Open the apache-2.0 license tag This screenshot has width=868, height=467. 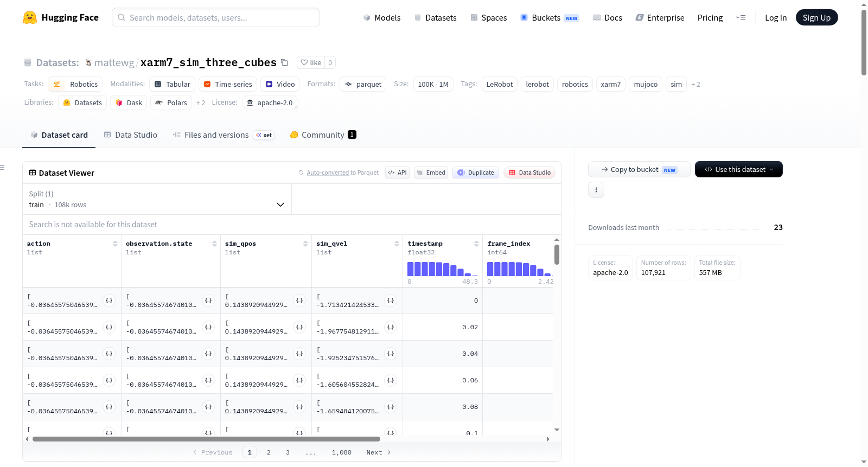point(270,103)
